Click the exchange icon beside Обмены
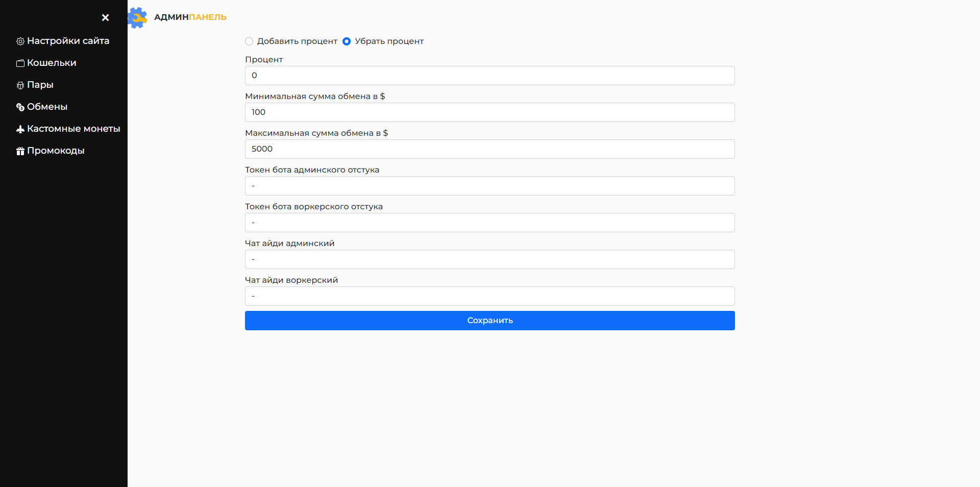 (20, 107)
